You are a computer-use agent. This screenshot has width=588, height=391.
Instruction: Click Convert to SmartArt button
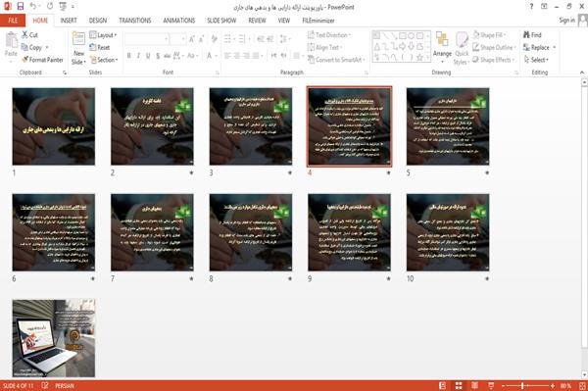coord(336,60)
